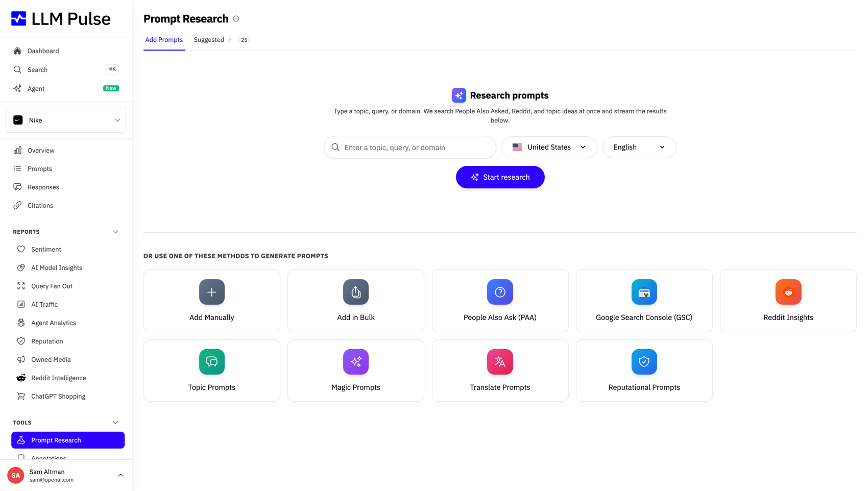The width and height of the screenshot is (868, 491).
Task: Click the ⌘K shortcut badge
Action: [112, 69]
